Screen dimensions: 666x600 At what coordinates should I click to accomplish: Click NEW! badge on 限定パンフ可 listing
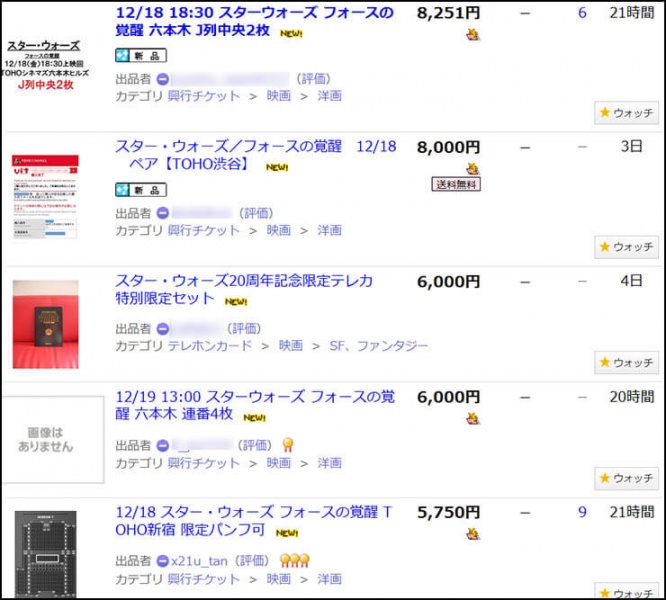coord(287,533)
